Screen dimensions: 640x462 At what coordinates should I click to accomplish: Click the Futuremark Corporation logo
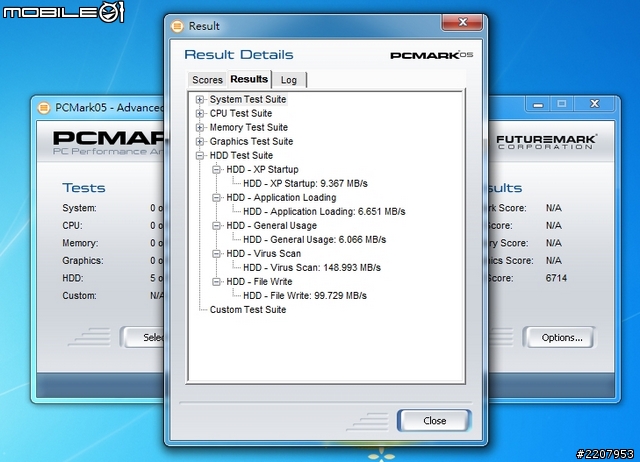547,142
